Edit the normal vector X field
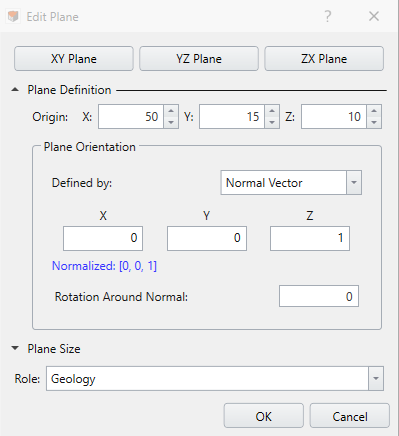Viewport: 399px width, 436px height. tap(103, 238)
